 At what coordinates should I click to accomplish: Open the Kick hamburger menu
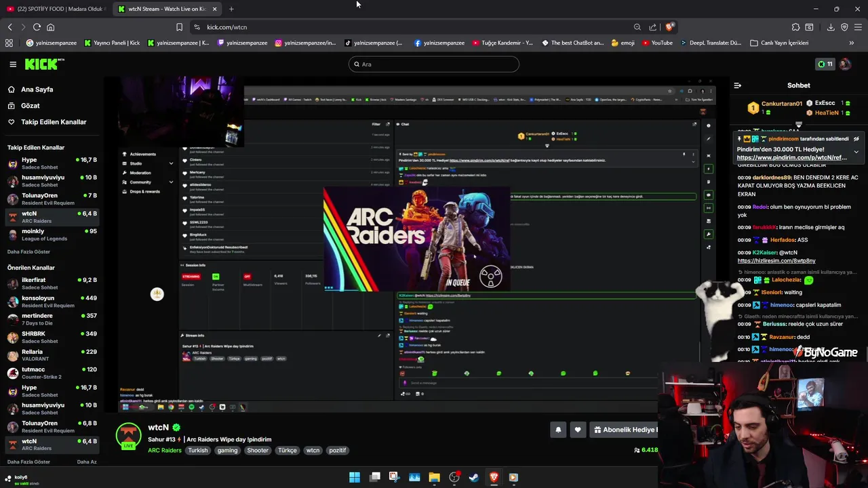(x=13, y=64)
